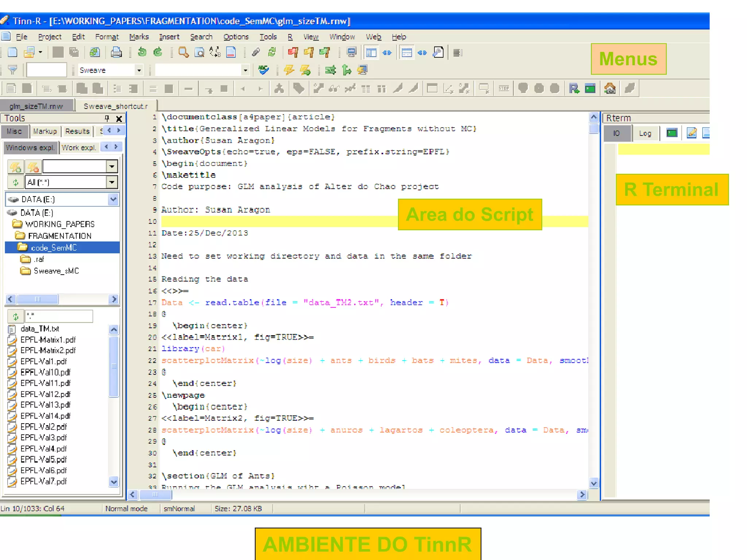Click the house and printer icon

[x=610, y=88]
